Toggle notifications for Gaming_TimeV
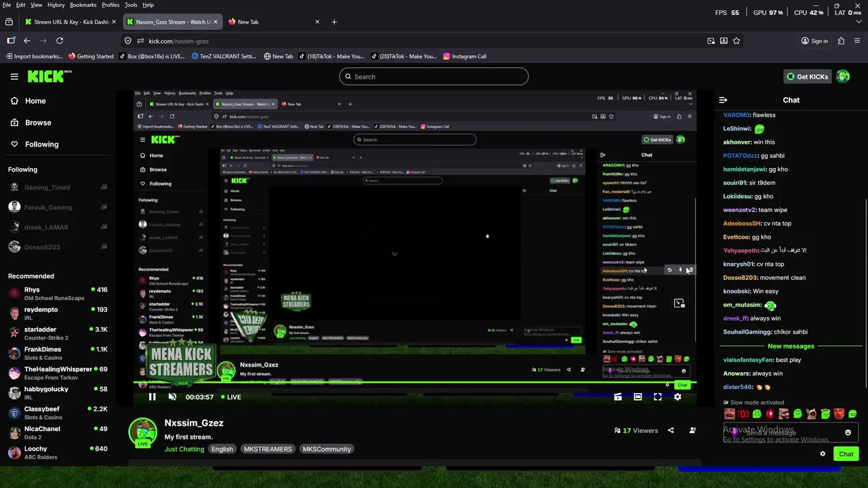This screenshot has height=488, width=868. (x=104, y=188)
